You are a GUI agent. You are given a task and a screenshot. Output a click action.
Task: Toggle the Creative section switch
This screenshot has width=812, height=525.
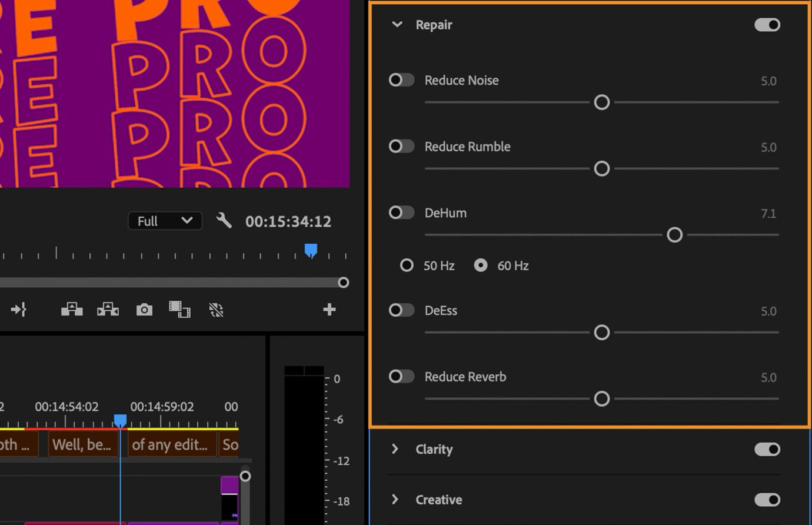click(x=767, y=500)
